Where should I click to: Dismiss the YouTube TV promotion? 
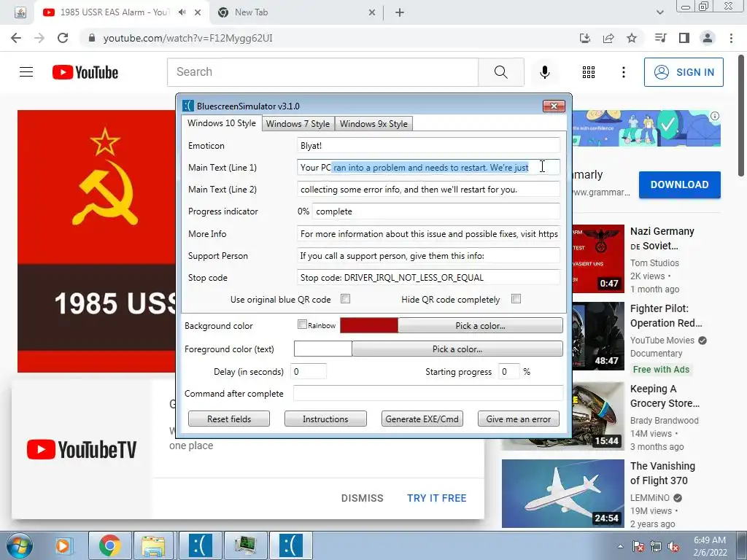click(x=362, y=498)
